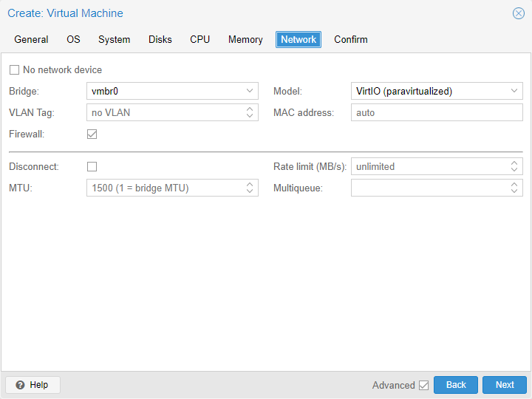Increase the Rate limit value
The image size is (532, 399).
(x=514, y=163)
